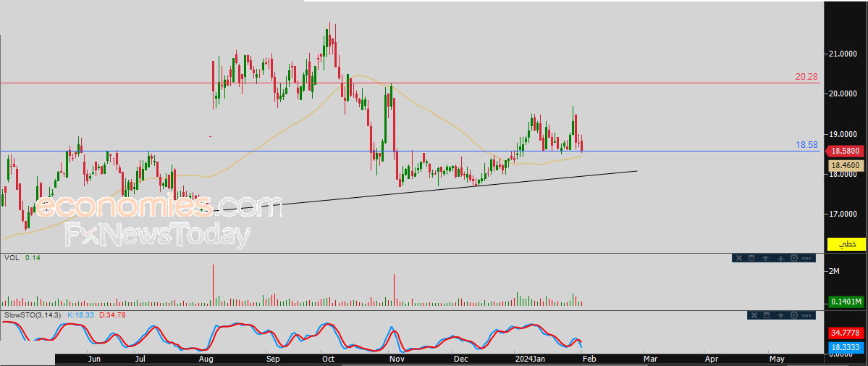Select the 18.58 blue support line label
The height and width of the screenshot is (366, 868).
[806, 144]
